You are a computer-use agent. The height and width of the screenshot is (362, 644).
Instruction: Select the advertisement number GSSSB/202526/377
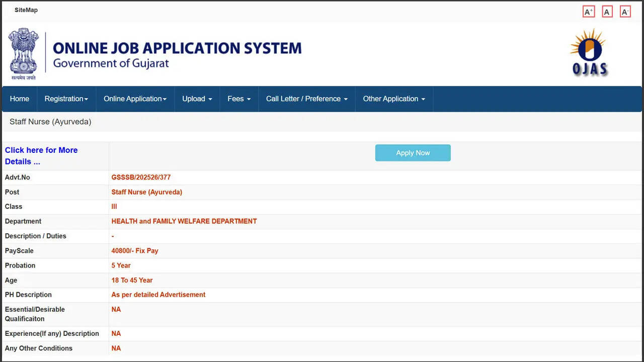point(141,177)
